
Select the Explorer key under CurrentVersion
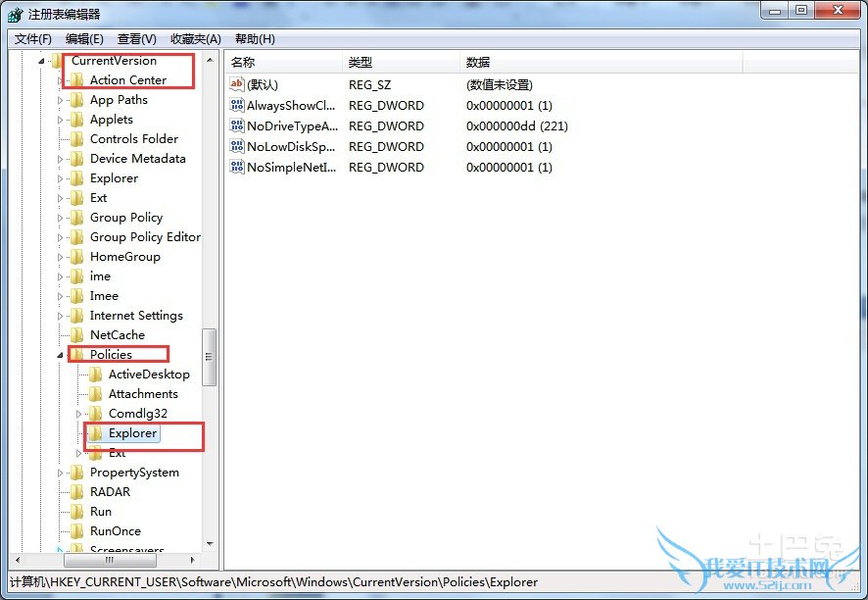click(114, 178)
